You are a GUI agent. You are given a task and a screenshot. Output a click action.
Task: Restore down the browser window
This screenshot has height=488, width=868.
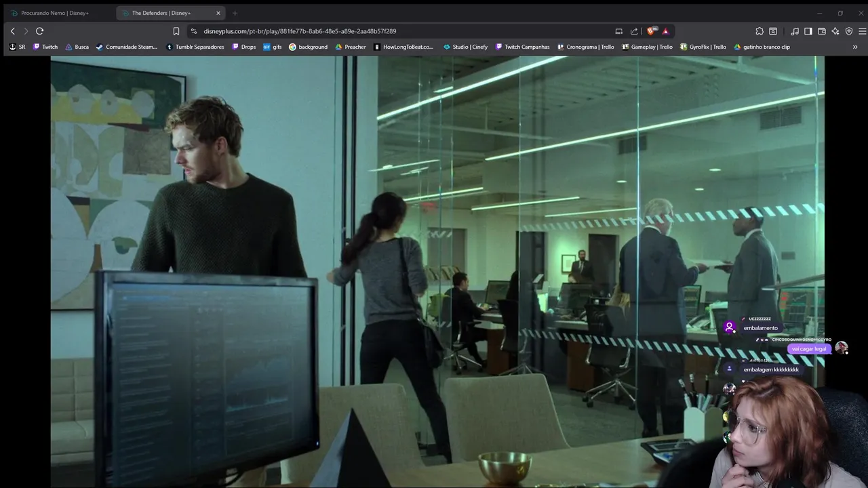pyautogui.click(x=840, y=13)
